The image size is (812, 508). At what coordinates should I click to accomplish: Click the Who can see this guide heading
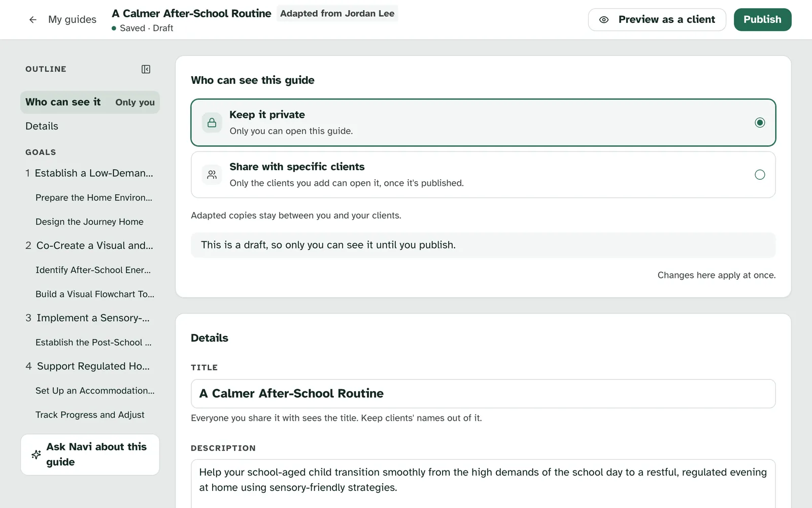pyautogui.click(x=253, y=80)
